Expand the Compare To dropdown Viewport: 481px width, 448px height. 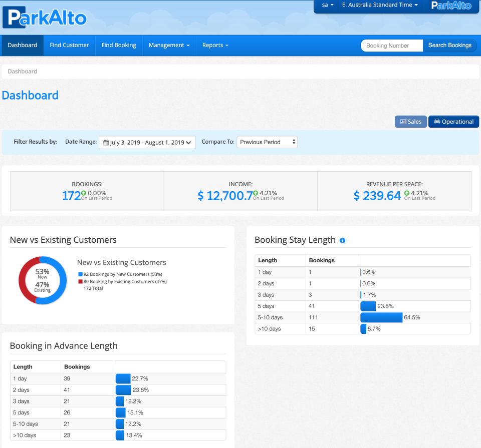click(267, 142)
